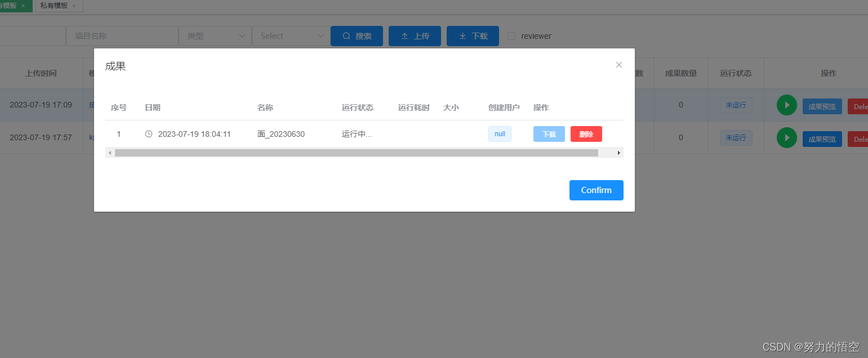Click the 运行耗时 column header
The width and height of the screenshot is (868, 358).
[x=414, y=108]
